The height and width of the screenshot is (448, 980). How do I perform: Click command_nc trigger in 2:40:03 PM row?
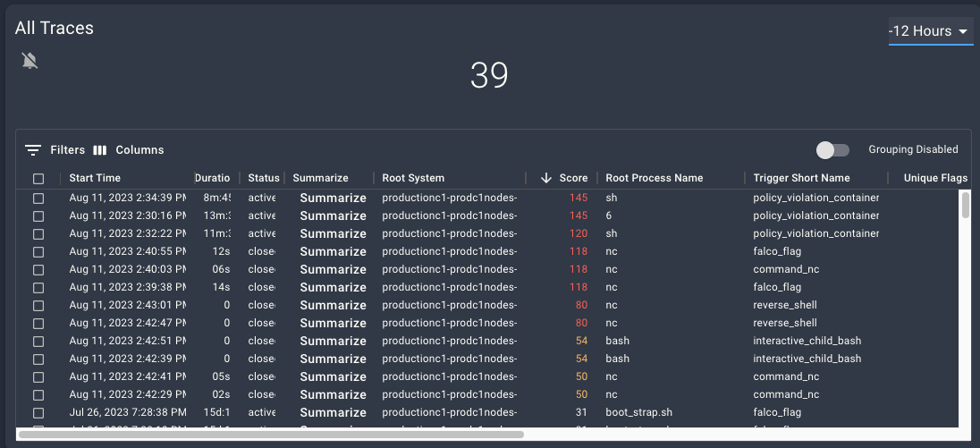tap(786, 269)
